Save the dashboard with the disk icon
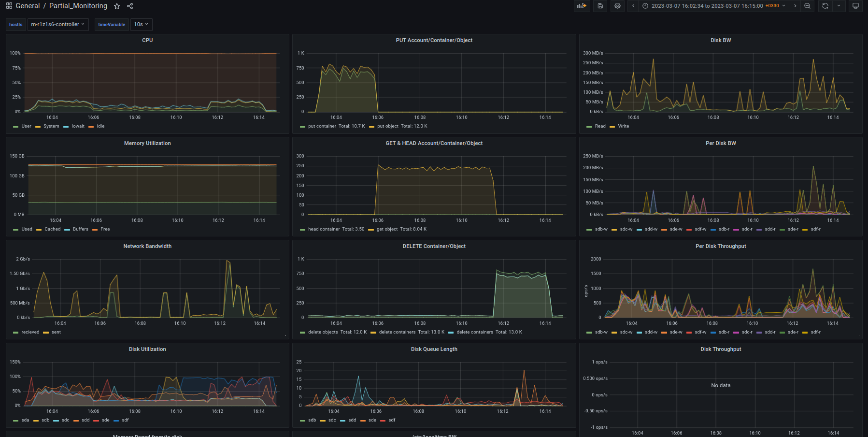Image resolution: width=868 pixels, height=437 pixels. coord(600,6)
